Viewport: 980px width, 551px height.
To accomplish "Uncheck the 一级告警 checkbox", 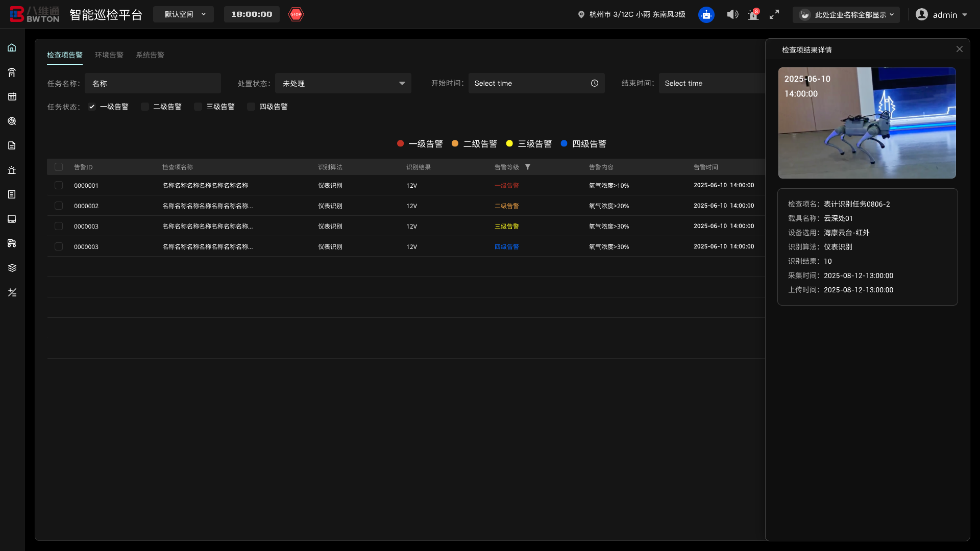I will 92,107.
